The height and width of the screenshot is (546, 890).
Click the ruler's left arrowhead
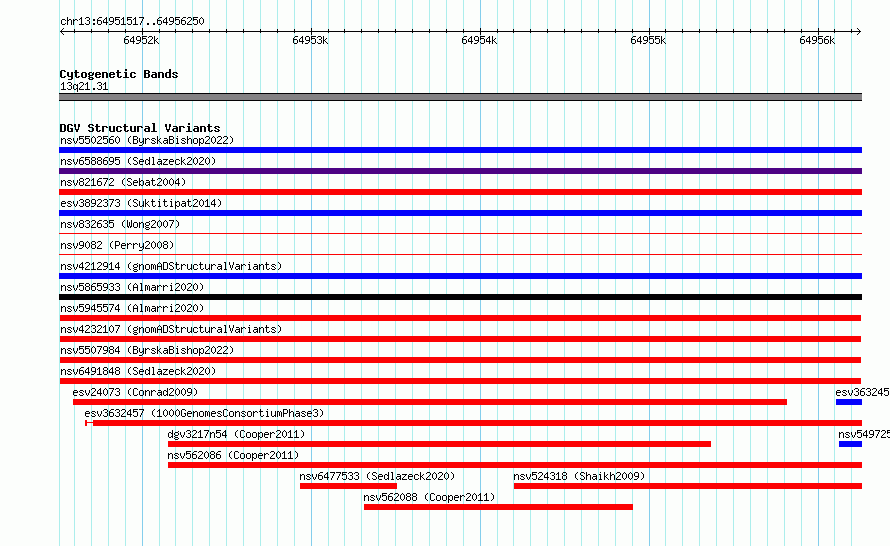pyautogui.click(x=62, y=31)
